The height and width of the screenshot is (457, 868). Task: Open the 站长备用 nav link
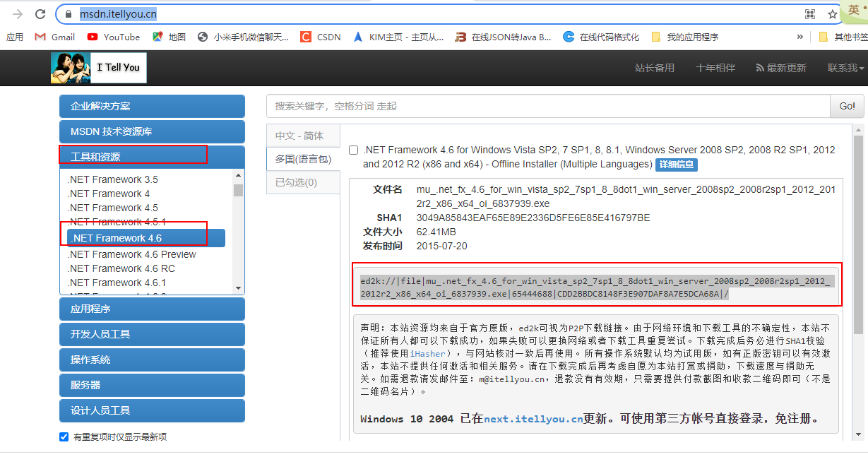coord(655,68)
